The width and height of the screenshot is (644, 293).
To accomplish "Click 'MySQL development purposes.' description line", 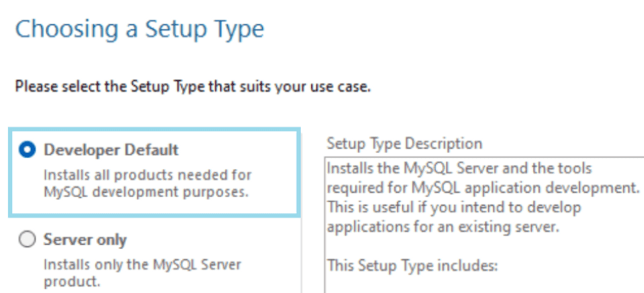I will (x=146, y=192).
